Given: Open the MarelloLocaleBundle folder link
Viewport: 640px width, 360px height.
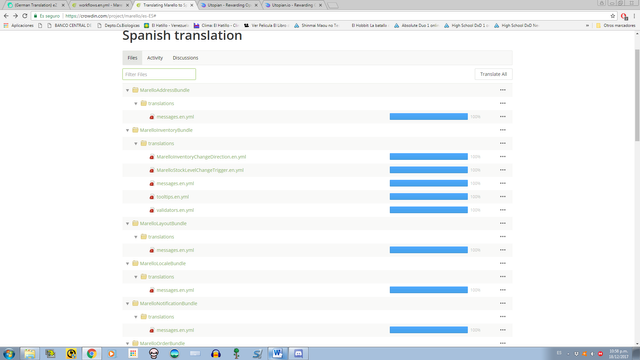Looking at the screenshot, I should click(162, 263).
